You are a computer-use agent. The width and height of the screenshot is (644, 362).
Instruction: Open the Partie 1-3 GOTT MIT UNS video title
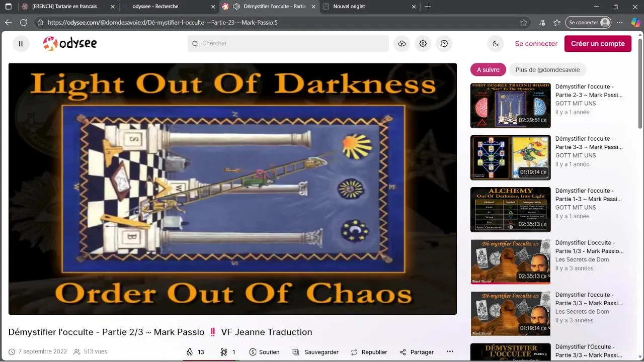coord(589,195)
